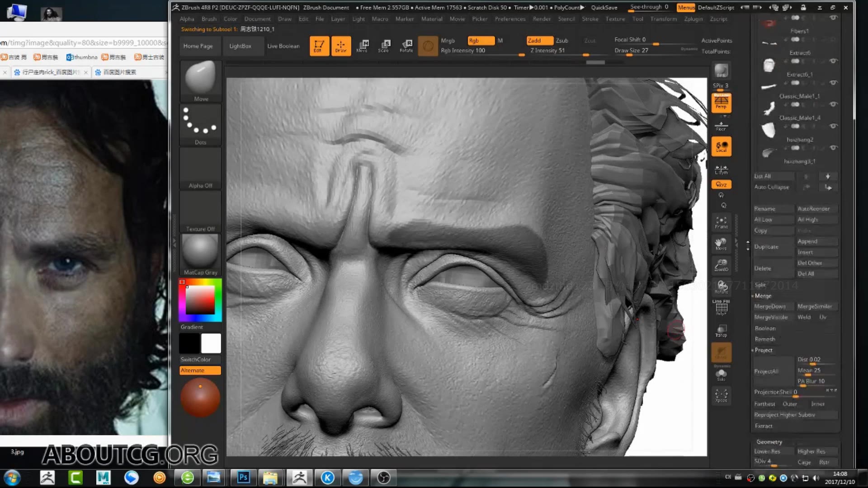868x488 pixels.
Task: Toggle the Rgb channel button
Action: 481,40
